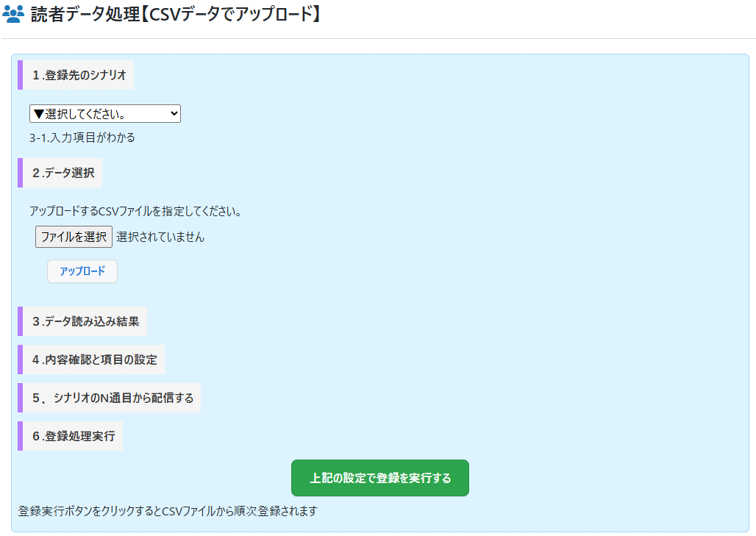
Task: Expand the 3.データ読み込み結果 section
Action: (85, 321)
